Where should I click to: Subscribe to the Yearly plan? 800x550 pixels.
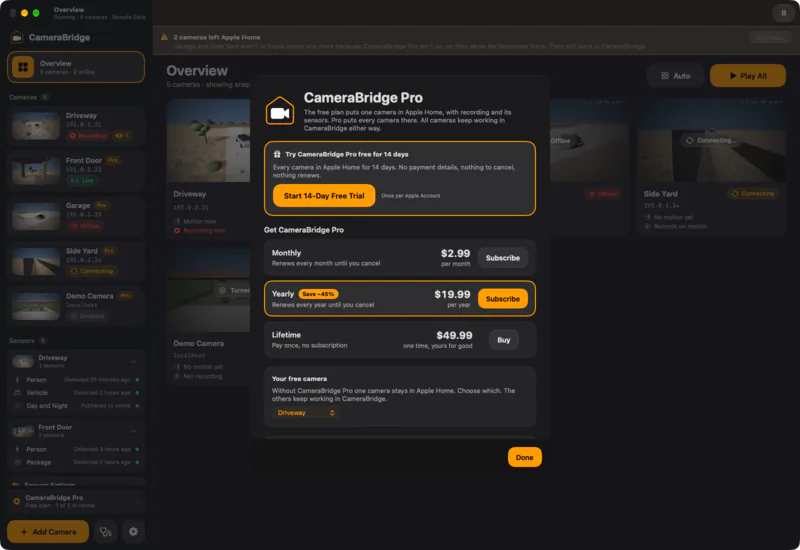(503, 299)
